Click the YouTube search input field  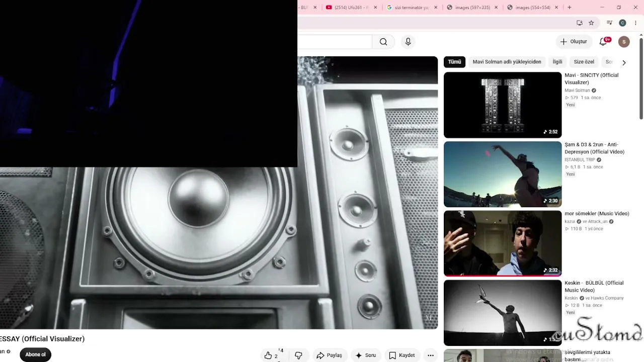335,42
